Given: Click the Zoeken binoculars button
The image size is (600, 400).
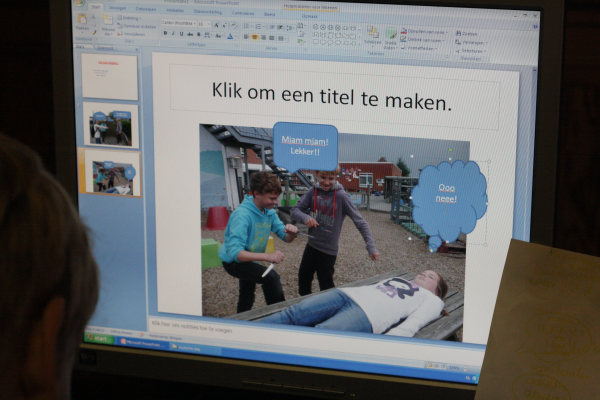Looking at the screenshot, I should tap(466, 34).
